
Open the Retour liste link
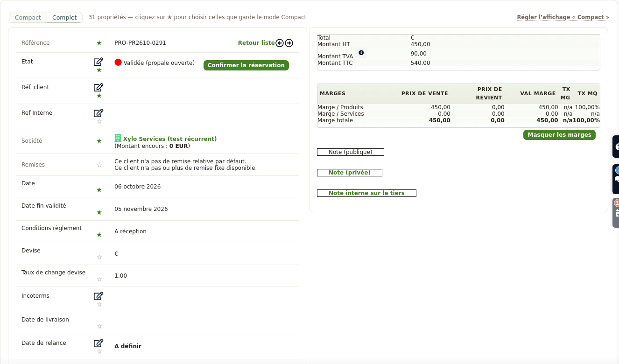256,43
